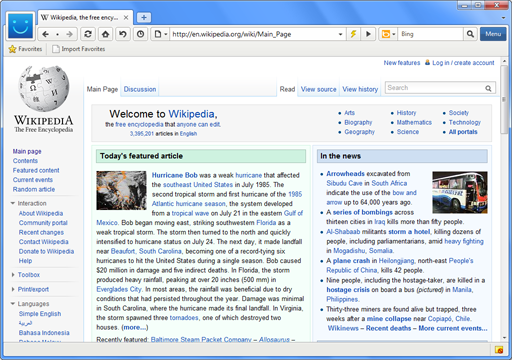Switch to the Discussion tab
The height and width of the screenshot is (360, 512).
(140, 89)
